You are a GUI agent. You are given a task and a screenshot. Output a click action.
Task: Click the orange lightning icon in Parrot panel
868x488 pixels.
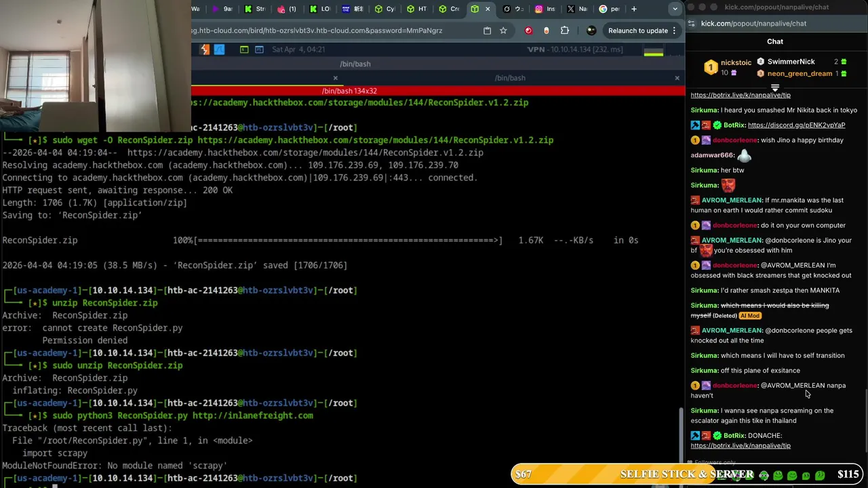205,49
